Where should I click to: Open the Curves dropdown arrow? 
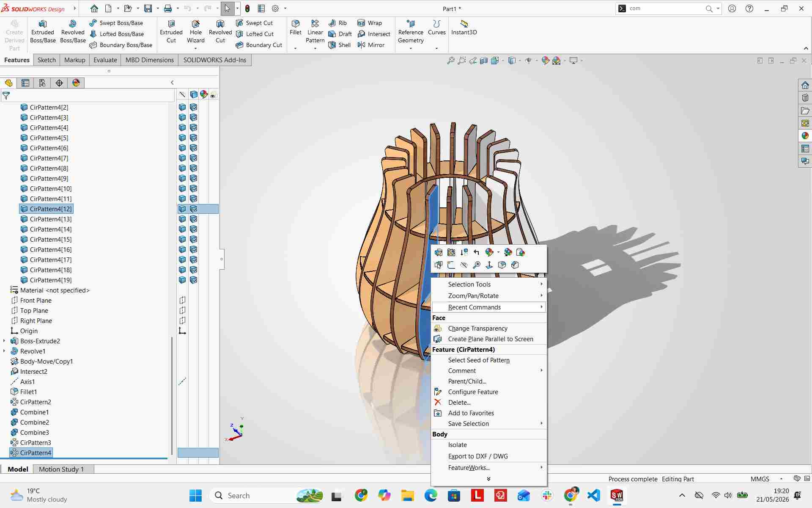tap(436, 49)
